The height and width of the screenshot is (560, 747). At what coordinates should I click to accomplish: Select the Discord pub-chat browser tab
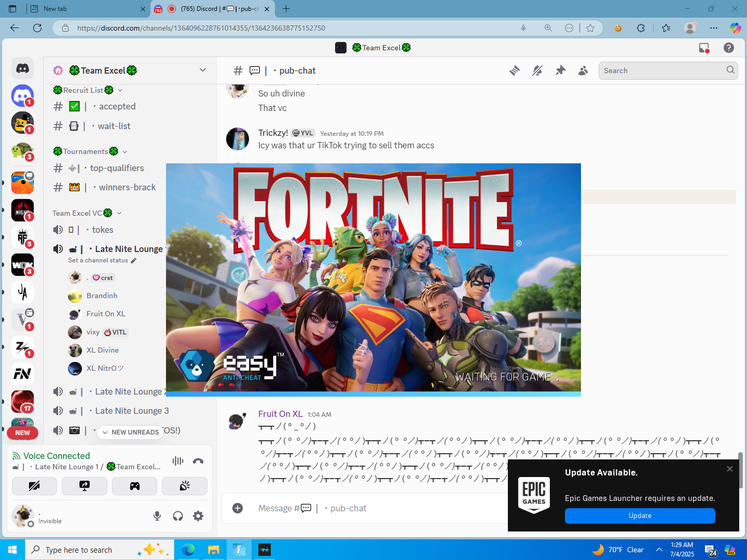coord(213,9)
